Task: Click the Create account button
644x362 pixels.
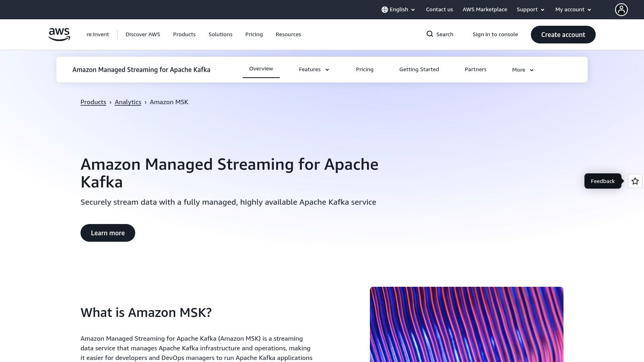Action: 563,35
